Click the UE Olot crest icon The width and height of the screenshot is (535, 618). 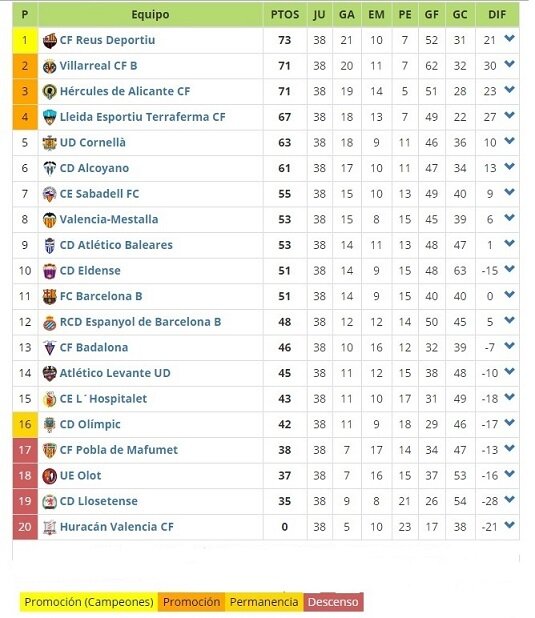coord(49,476)
